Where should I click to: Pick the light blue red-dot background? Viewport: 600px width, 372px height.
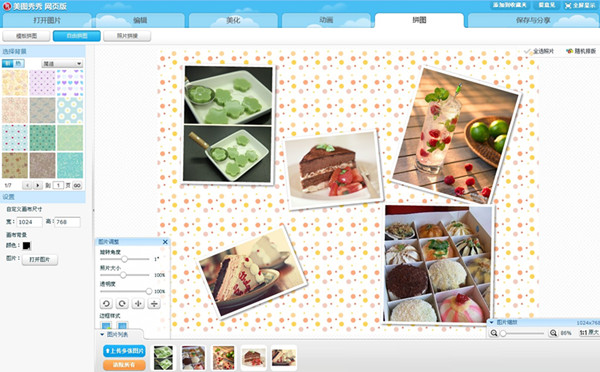pyautogui.click(x=15, y=138)
